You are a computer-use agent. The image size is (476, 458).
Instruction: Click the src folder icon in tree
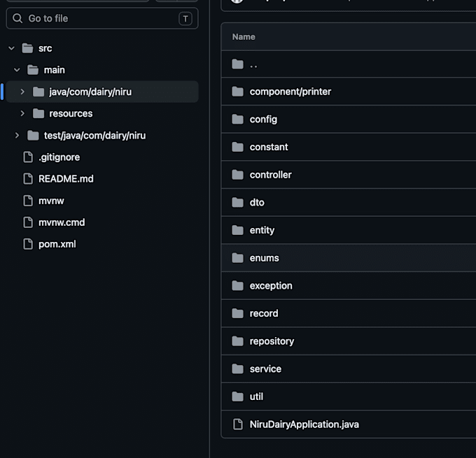point(27,48)
